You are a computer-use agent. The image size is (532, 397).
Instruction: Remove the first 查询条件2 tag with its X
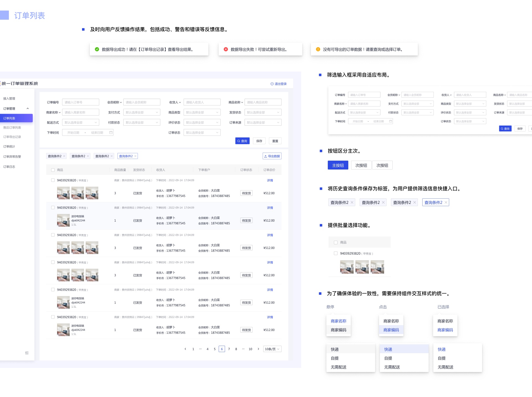[x=64, y=156]
